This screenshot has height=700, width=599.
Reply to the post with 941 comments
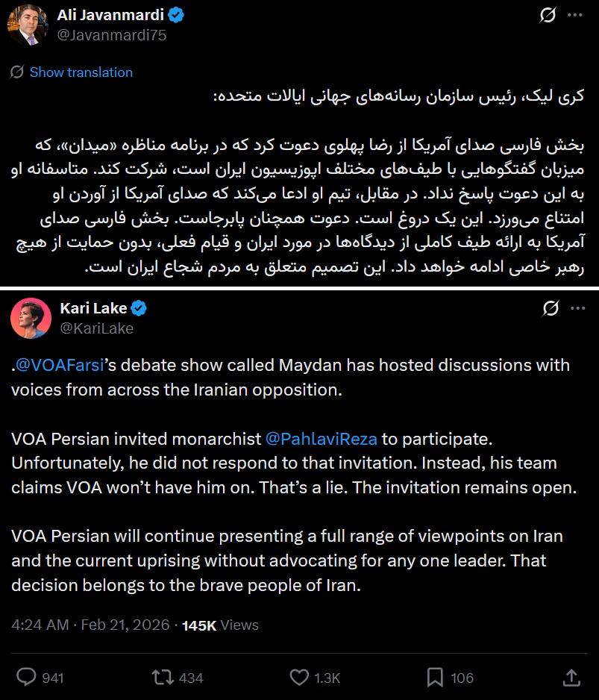point(27,677)
